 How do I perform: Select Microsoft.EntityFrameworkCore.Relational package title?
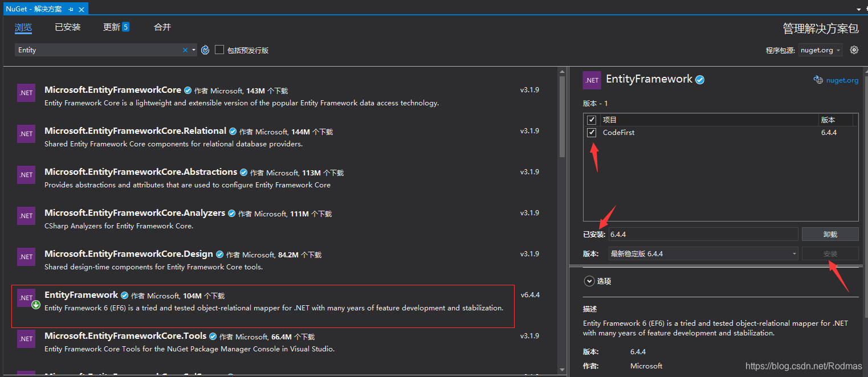point(136,131)
